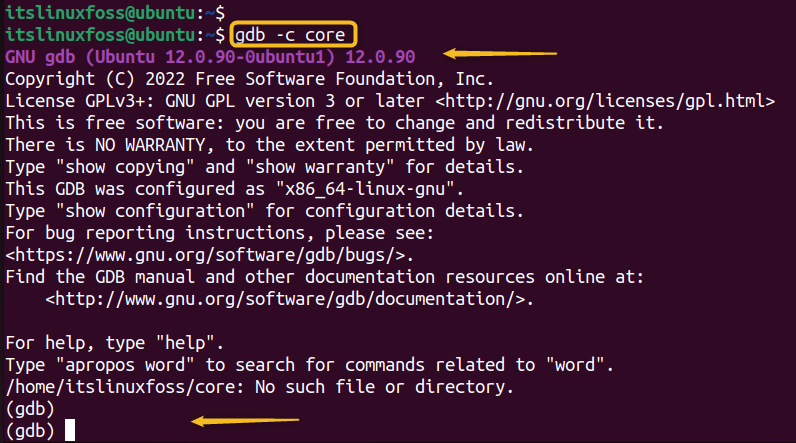Click the first empty (gdb) prompt

click(x=30, y=409)
